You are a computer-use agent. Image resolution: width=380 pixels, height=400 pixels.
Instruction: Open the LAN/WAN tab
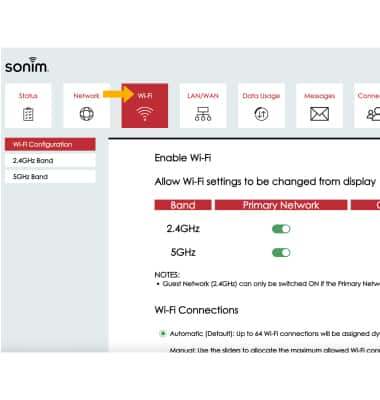point(203,105)
